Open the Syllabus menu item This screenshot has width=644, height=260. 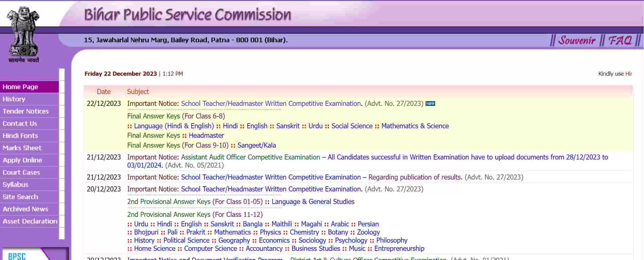point(29,185)
